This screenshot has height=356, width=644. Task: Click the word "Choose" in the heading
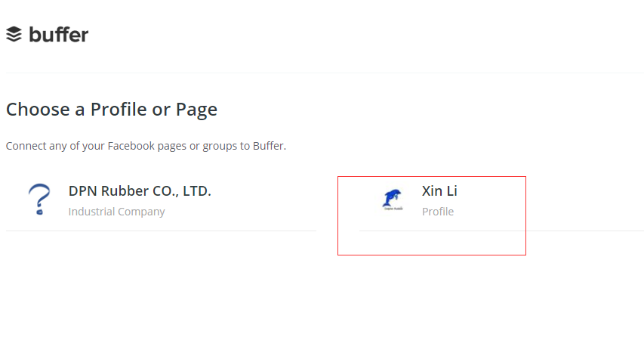36,110
